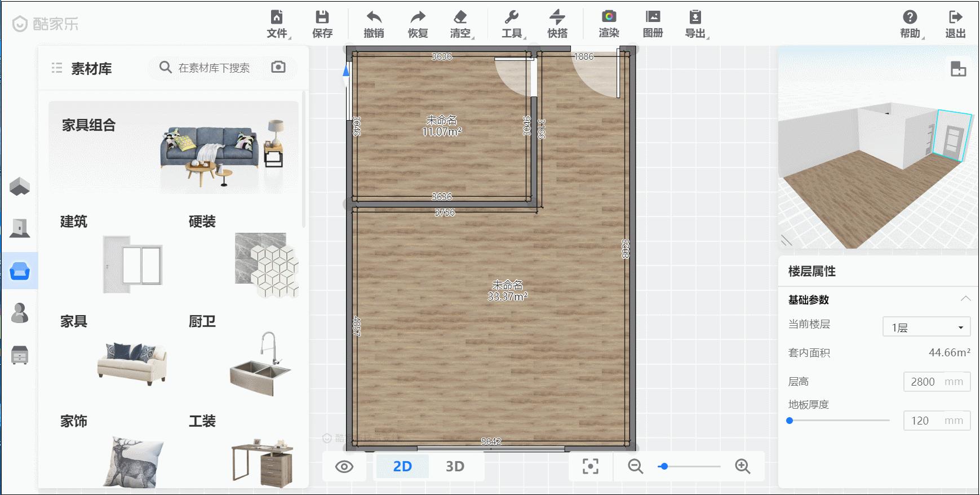Open the 图册 album

pyautogui.click(x=653, y=24)
